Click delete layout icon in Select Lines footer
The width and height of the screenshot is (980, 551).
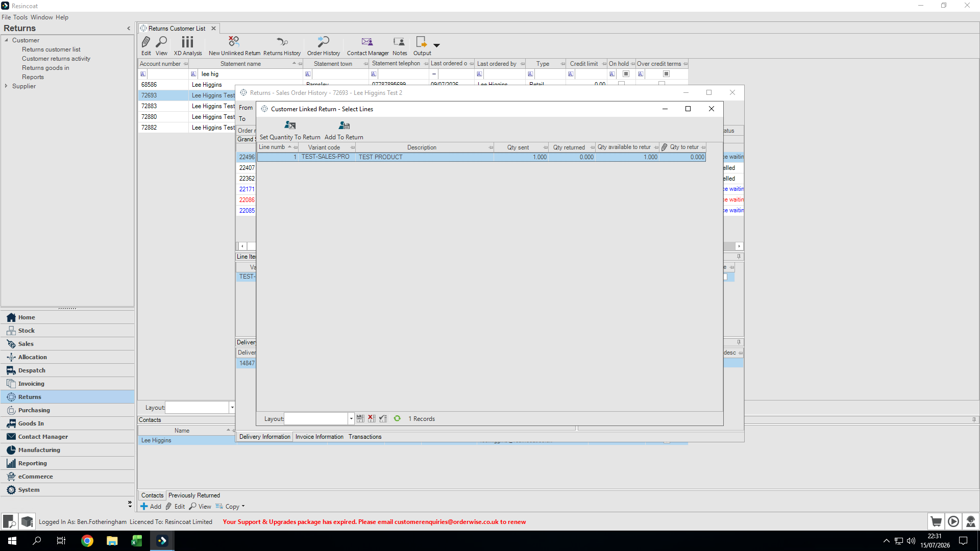point(372,419)
